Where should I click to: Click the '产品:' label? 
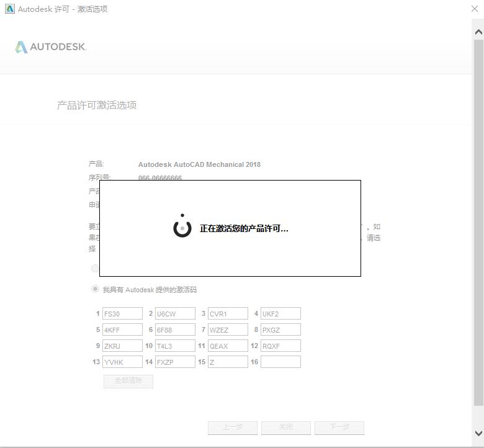pyautogui.click(x=96, y=164)
